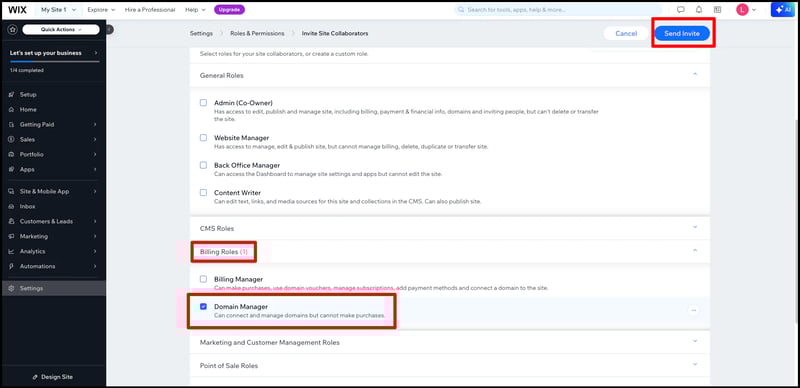Screen dimensions: 800x388
Task: Go to Roles & Permissions breadcrumb
Action: click(x=257, y=33)
